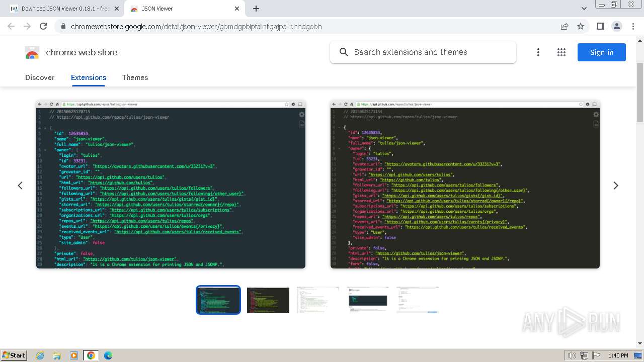Open the large dark-olive JSON screenshot
644x362 pixels.
465,185
